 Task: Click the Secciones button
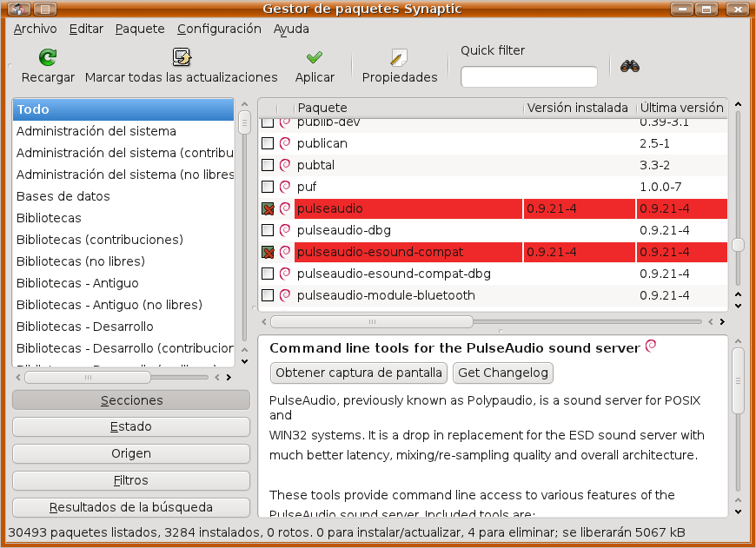131,400
